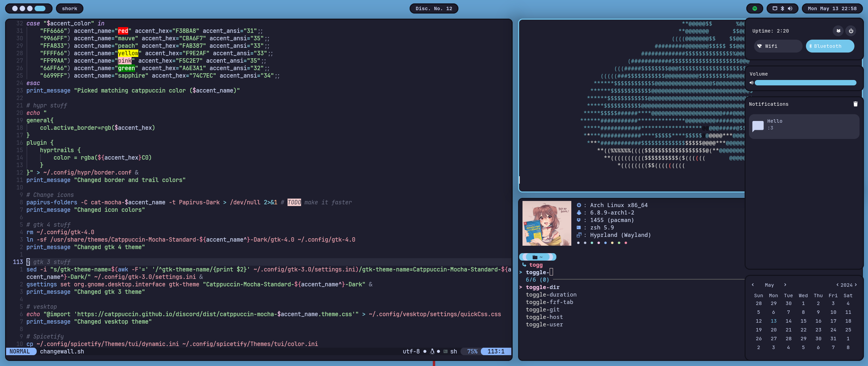The width and height of the screenshot is (868, 366).
Task: Click the network ethernet icon in the top bar
Action: 775,8
